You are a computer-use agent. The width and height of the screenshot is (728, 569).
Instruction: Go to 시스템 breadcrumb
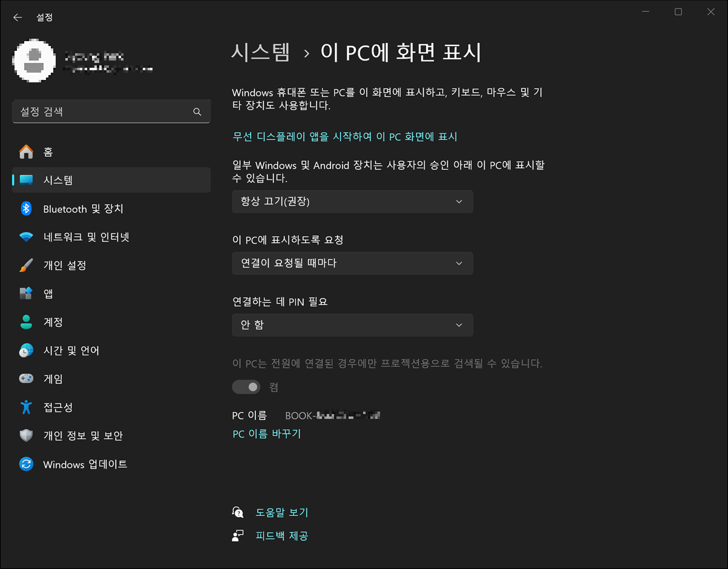tap(261, 53)
